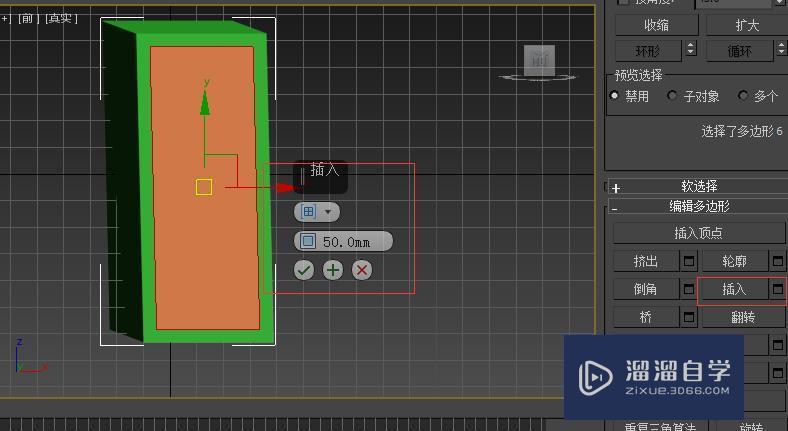Select the 多个 preview selection radio
The image size is (788, 431).
(x=743, y=95)
